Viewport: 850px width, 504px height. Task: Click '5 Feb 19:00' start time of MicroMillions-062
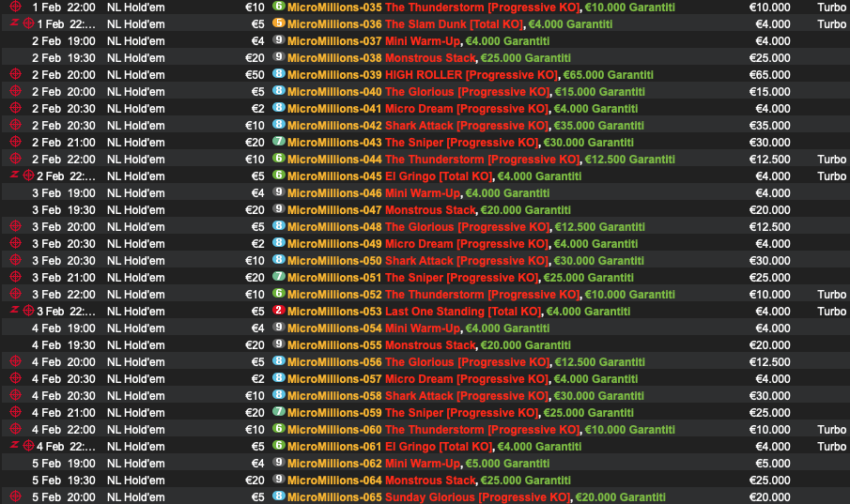pos(64,464)
